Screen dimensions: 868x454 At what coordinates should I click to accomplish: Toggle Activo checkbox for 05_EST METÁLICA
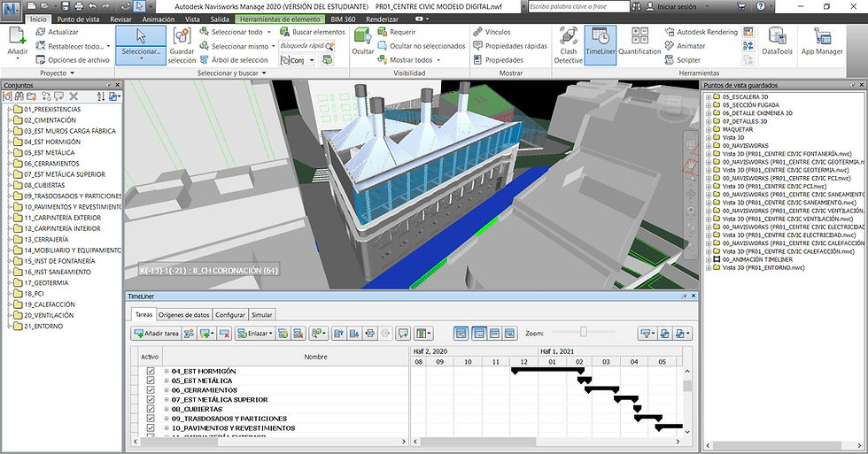coord(150,381)
